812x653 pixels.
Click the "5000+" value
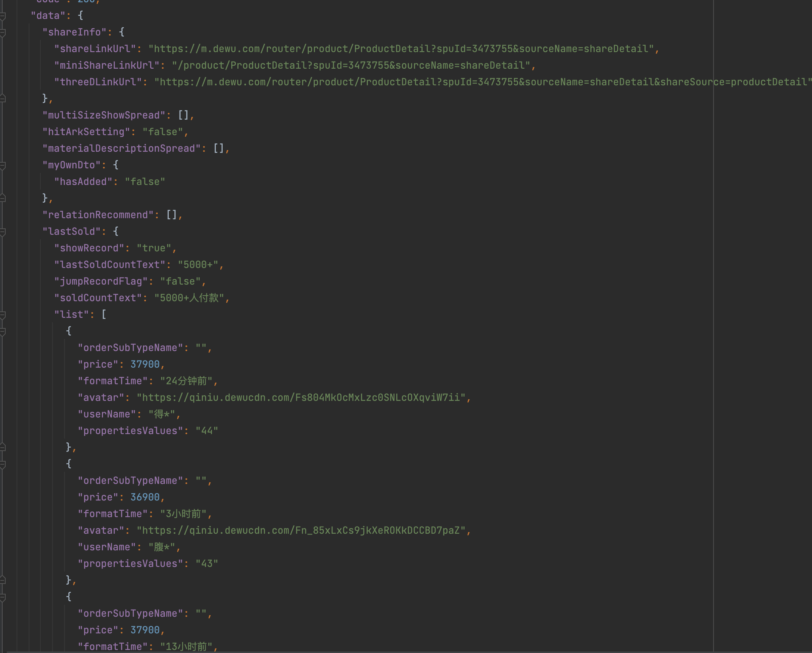coord(198,265)
